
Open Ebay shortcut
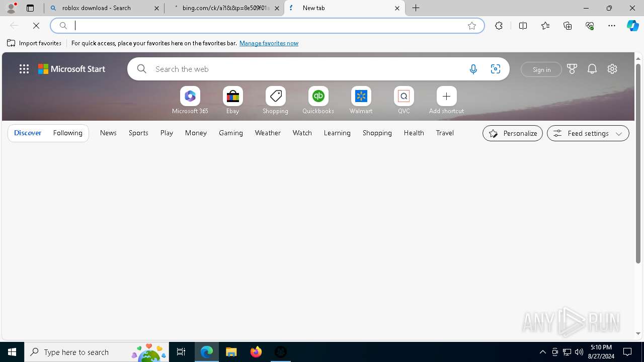click(233, 101)
